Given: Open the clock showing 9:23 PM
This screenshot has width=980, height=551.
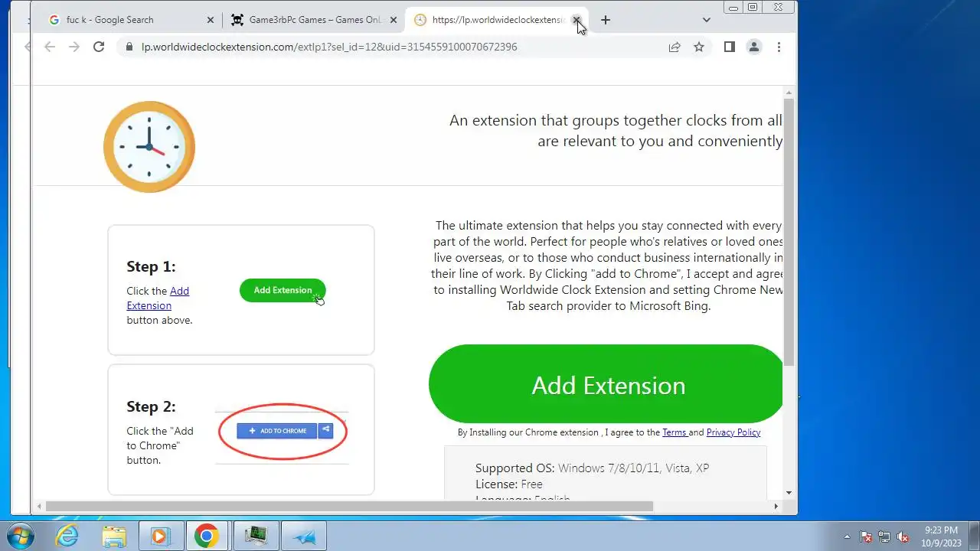Looking at the screenshot, I should (941, 536).
